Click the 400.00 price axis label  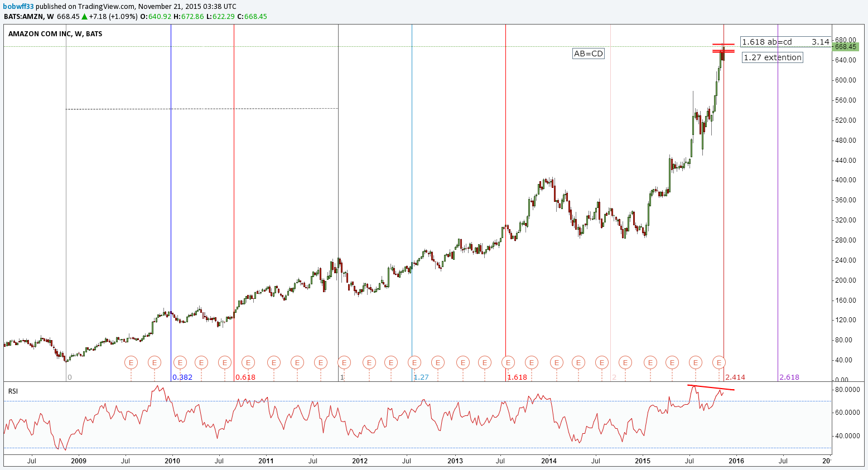(846, 180)
